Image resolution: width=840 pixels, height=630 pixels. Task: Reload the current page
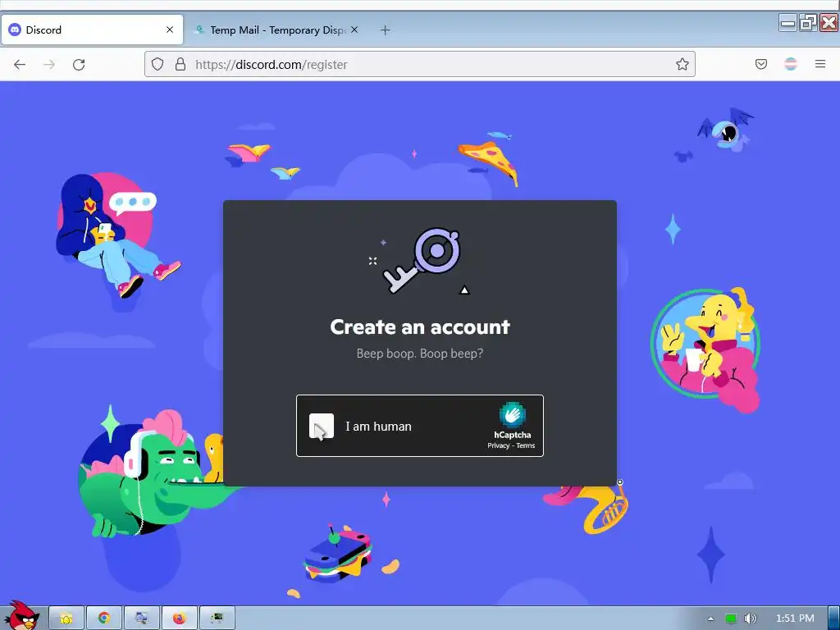click(x=79, y=65)
